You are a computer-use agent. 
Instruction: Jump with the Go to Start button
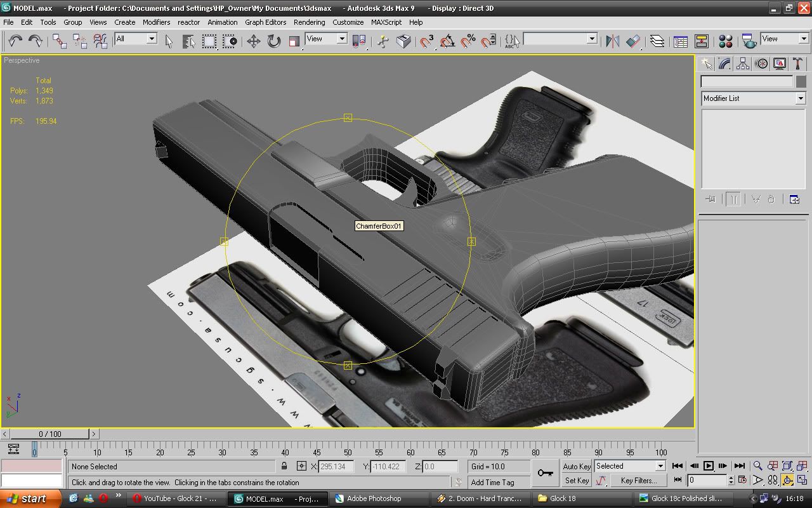click(678, 466)
